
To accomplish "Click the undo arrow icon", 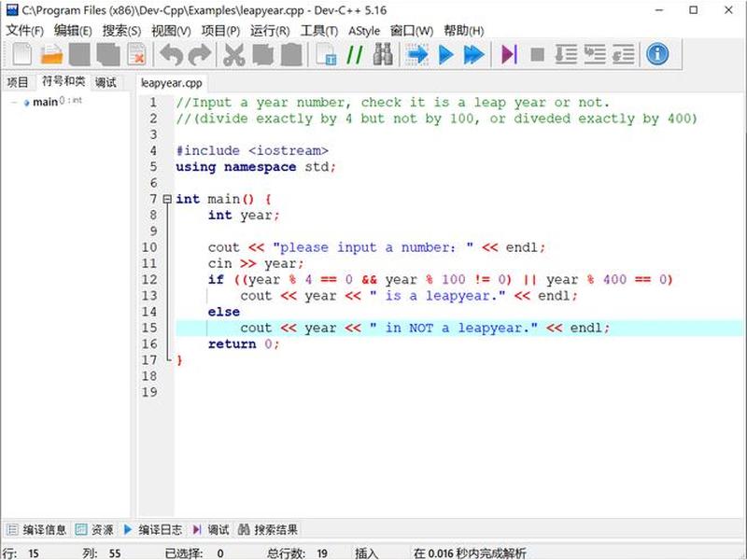I will (172, 54).
